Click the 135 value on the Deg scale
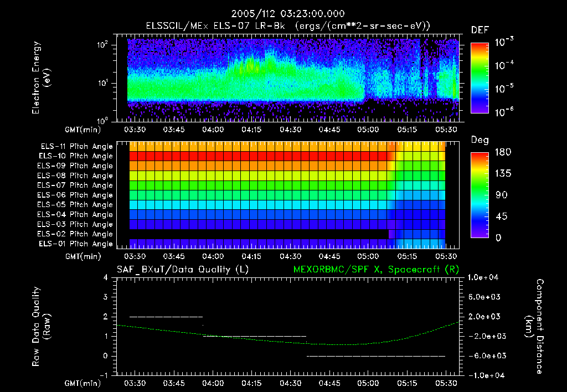This screenshot has width=567, height=392. point(503,173)
